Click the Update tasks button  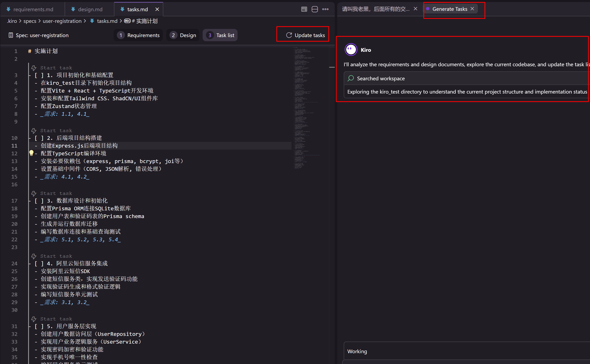tap(305, 35)
